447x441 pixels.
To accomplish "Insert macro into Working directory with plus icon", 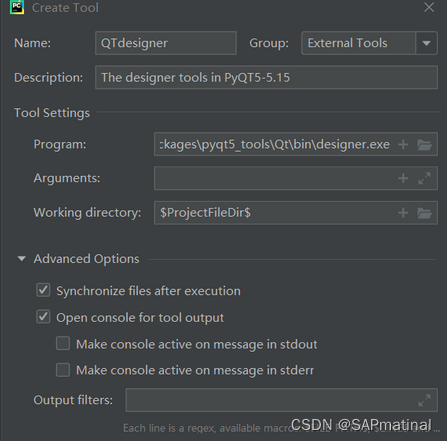I will click(403, 213).
